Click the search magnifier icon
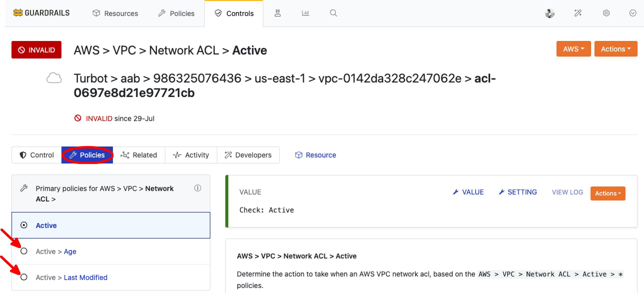Screen dimensions: 644x293 pyautogui.click(x=333, y=13)
